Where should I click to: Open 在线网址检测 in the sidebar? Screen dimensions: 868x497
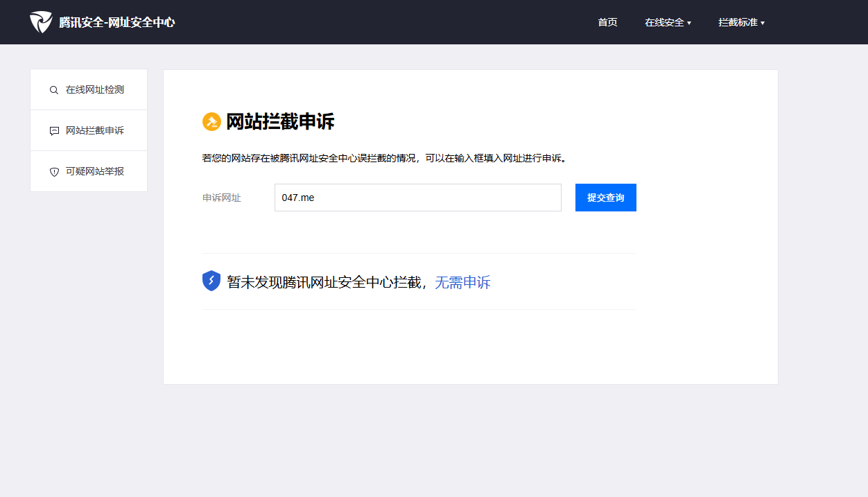[x=89, y=90]
